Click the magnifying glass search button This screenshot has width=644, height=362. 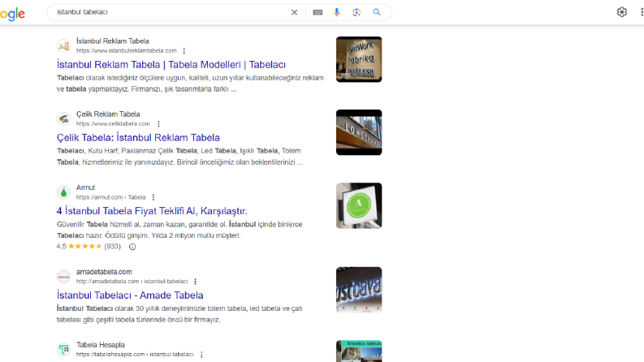(x=377, y=12)
